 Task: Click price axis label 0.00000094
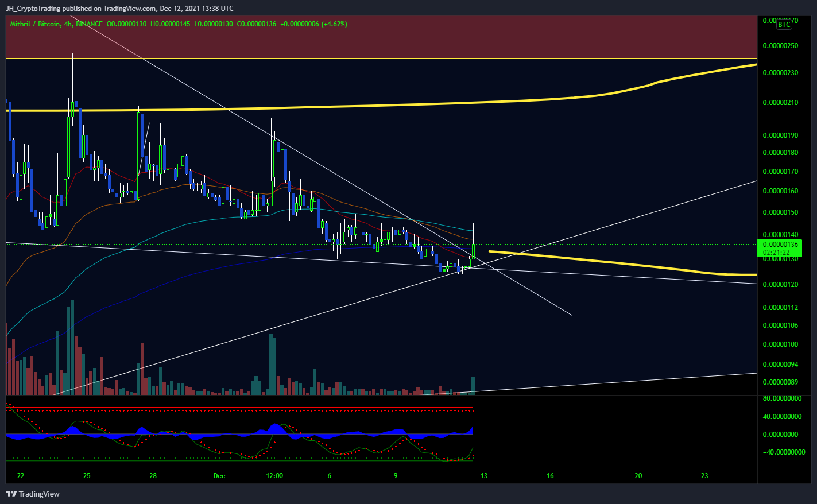(780, 365)
